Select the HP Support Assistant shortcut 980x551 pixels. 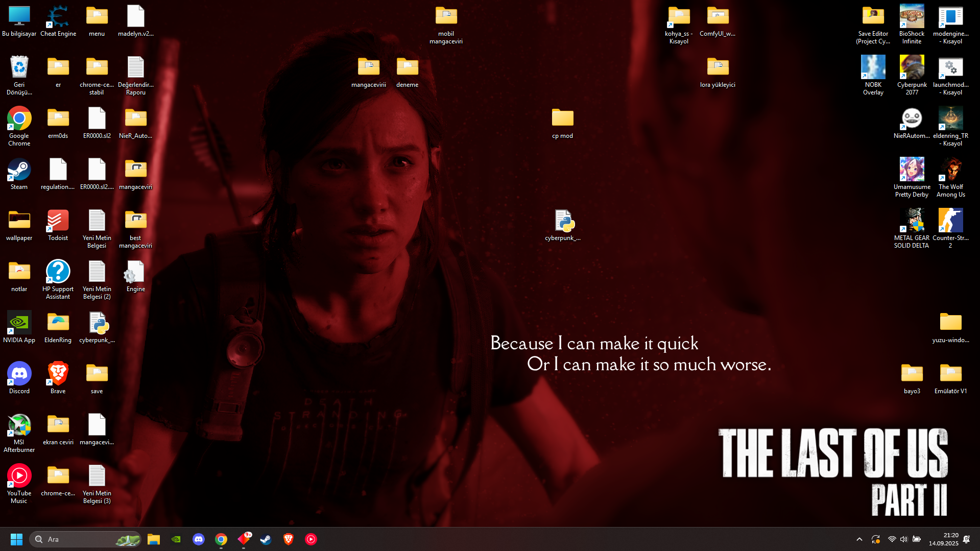tap(58, 280)
